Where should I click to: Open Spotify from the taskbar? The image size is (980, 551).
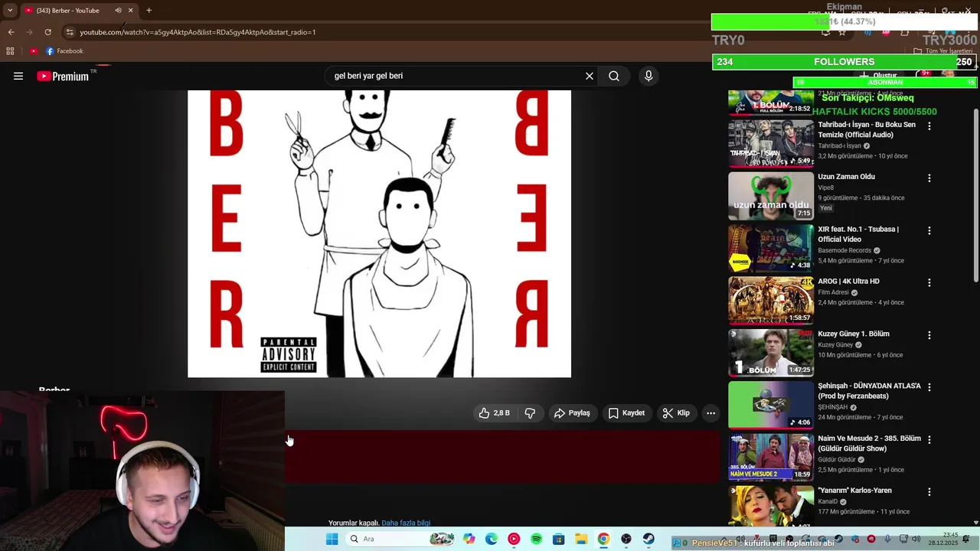coord(536,539)
